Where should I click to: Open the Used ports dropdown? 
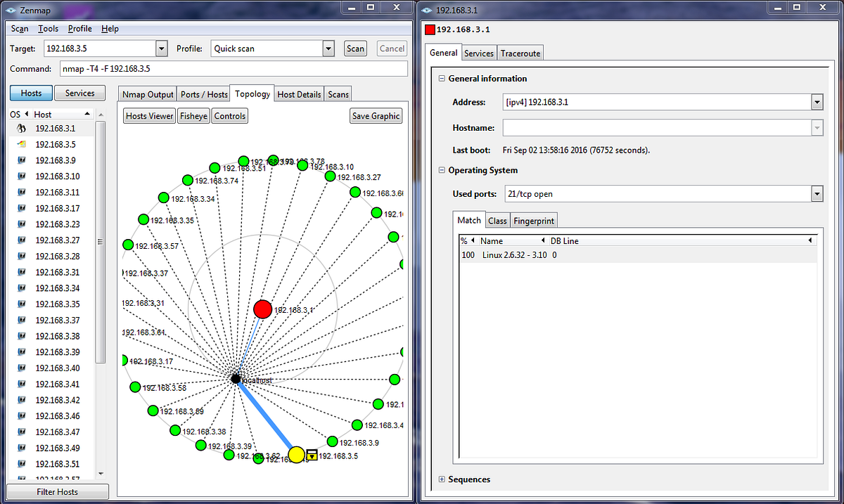click(817, 193)
